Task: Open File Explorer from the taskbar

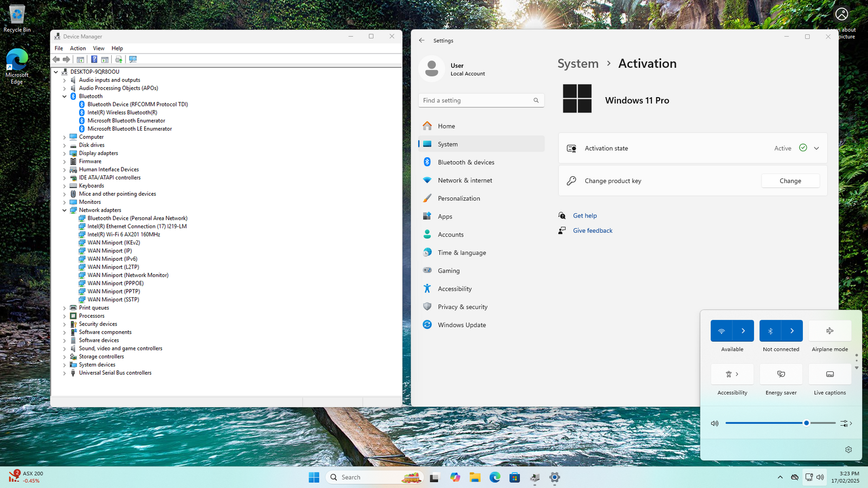Action: point(475,477)
